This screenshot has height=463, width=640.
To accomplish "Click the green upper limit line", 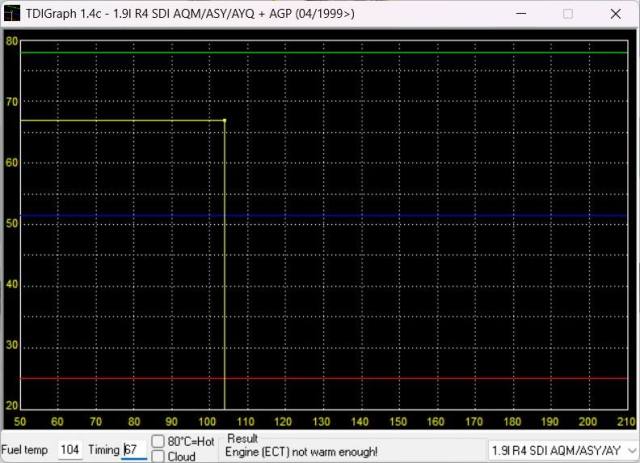I will 400,53.
